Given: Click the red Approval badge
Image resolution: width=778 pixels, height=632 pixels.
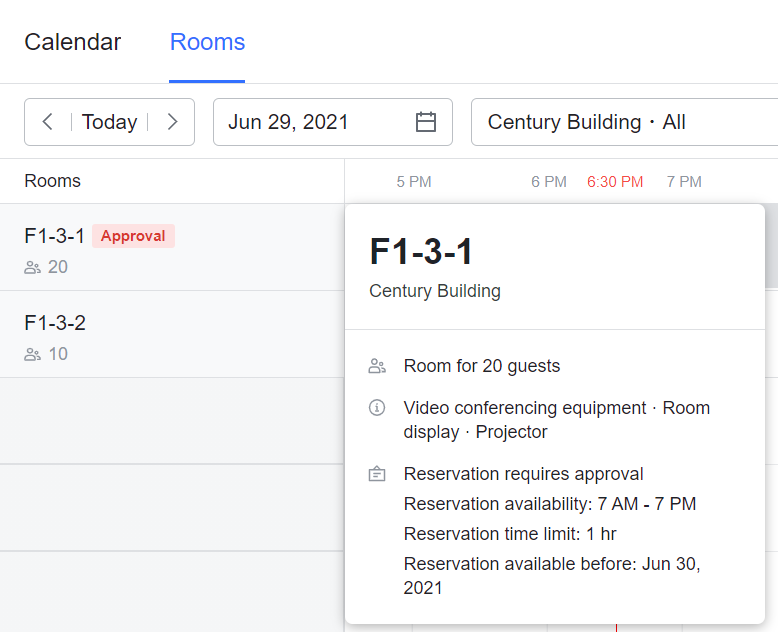Looking at the screenshot, I should tap(133, 236).
